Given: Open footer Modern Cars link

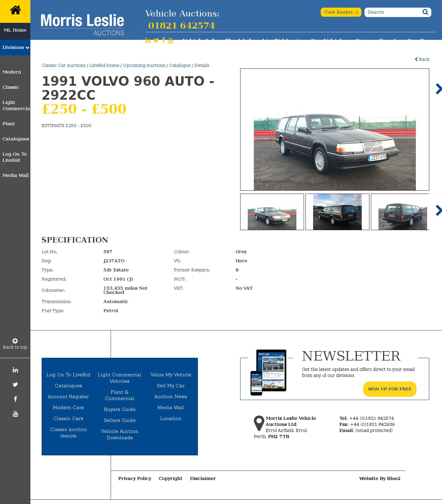Looking at the screenshot, I should 68,408.
